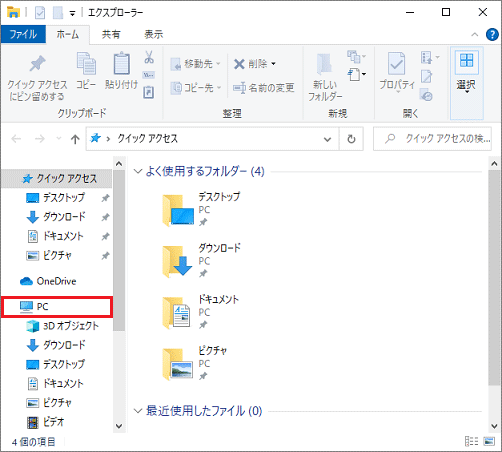Click navigation pane scrollbar down arrow
Image resolution: width=502 pixels, height=452 pixels.
coord(119,426)
